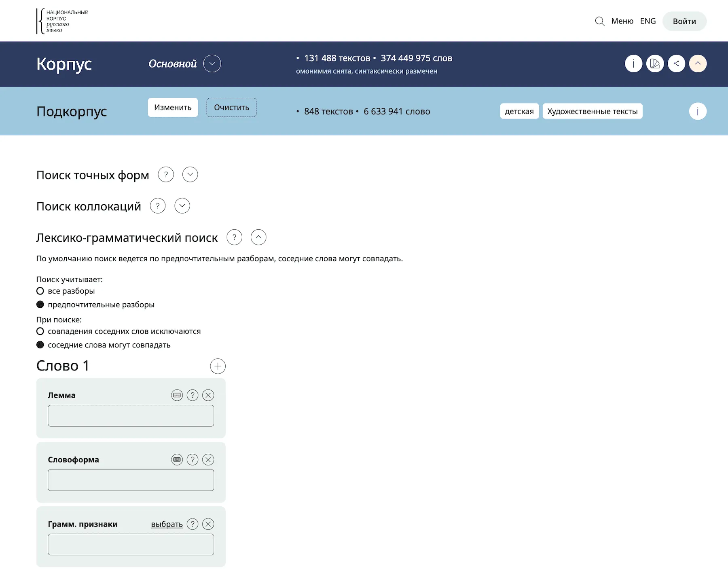Open the Основной corpus dropdown arrow

[212, 63]
